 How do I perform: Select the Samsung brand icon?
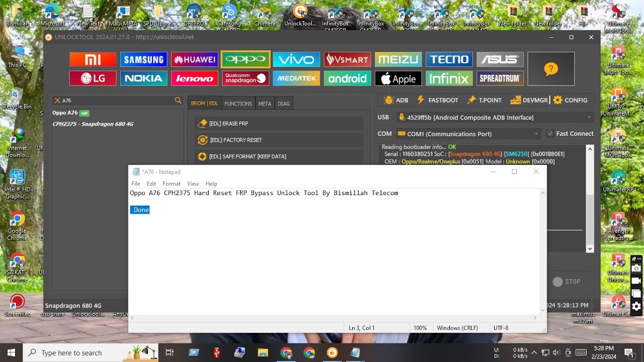(x=143, y=60)
